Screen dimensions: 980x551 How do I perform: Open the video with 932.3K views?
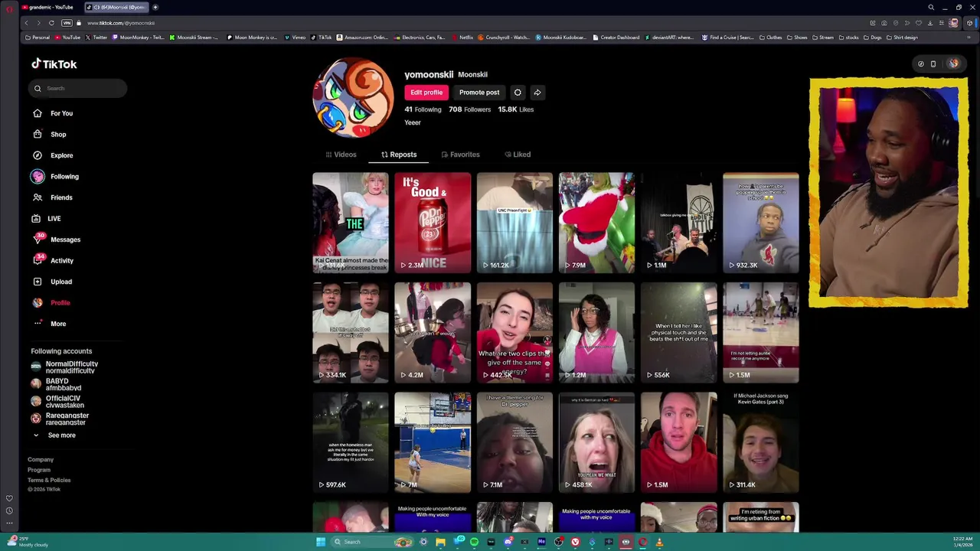(761, 223)
